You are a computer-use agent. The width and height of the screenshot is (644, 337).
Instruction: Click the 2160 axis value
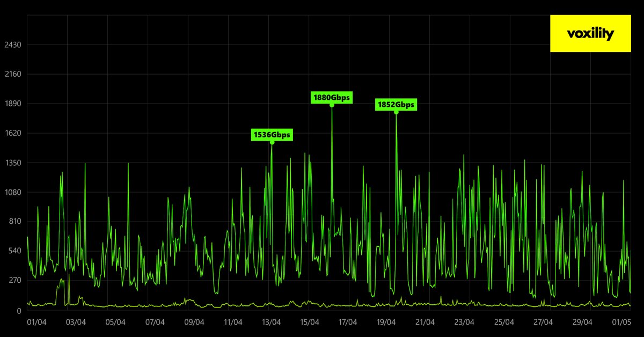pyautogui.click(x=12, y=74)
